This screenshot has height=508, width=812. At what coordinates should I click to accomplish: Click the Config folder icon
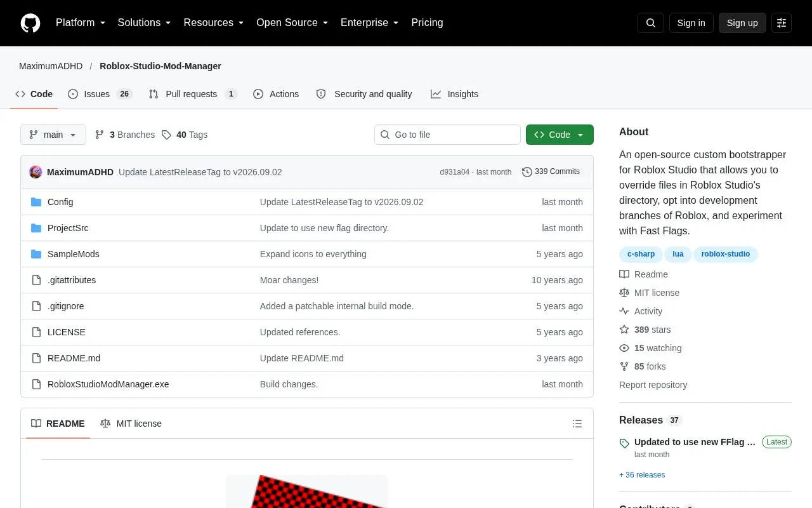point(36,202)
